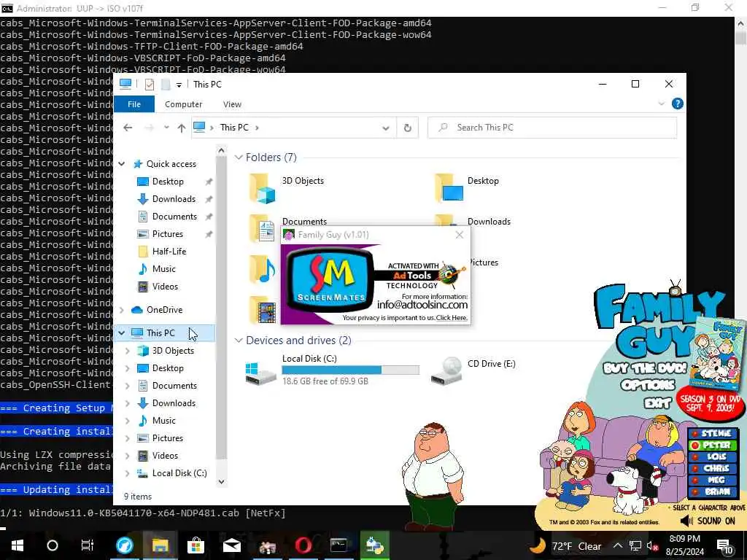Expand the ribbon with chevron
Image resolution: width=747 pixels, height=560 pixels.
tap(661, 104)
